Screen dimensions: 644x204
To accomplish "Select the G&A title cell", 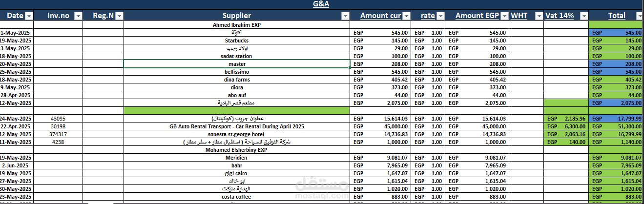I will pyautogui.click(x=322, y=4).
